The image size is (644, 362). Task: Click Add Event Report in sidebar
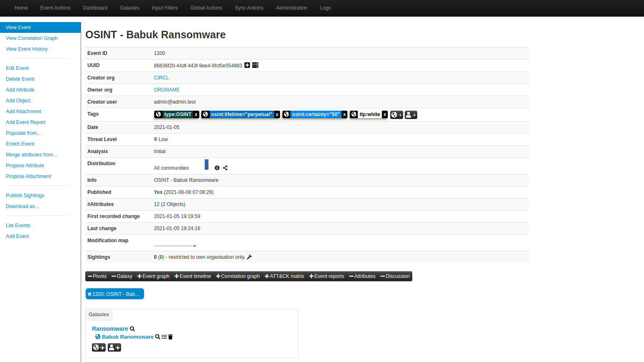[x=25, y=122]
